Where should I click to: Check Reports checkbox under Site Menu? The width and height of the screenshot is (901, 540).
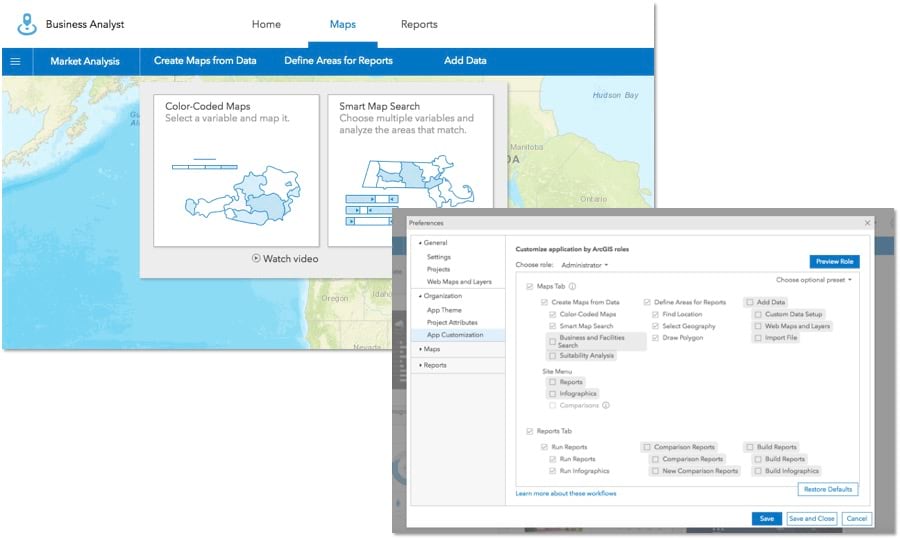pos(552,382)
